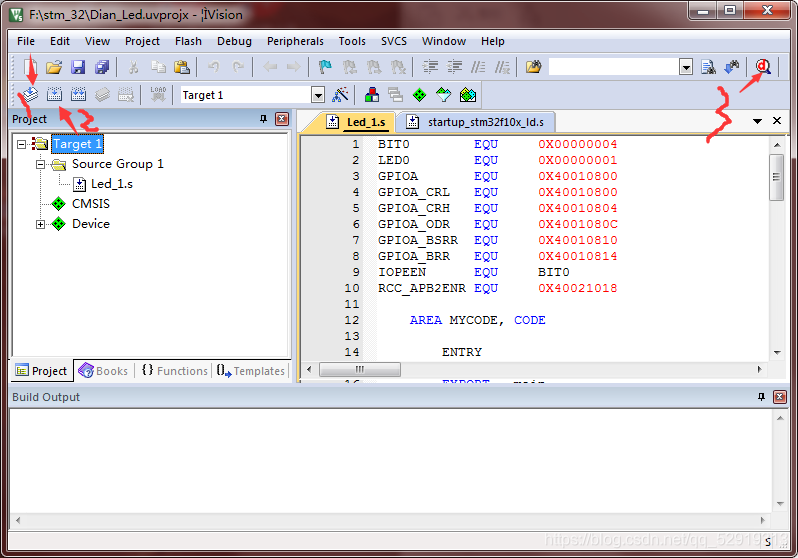Switch to Functions panel tab
The width and height of the screenshot is (798, 558).
(175, 371)
